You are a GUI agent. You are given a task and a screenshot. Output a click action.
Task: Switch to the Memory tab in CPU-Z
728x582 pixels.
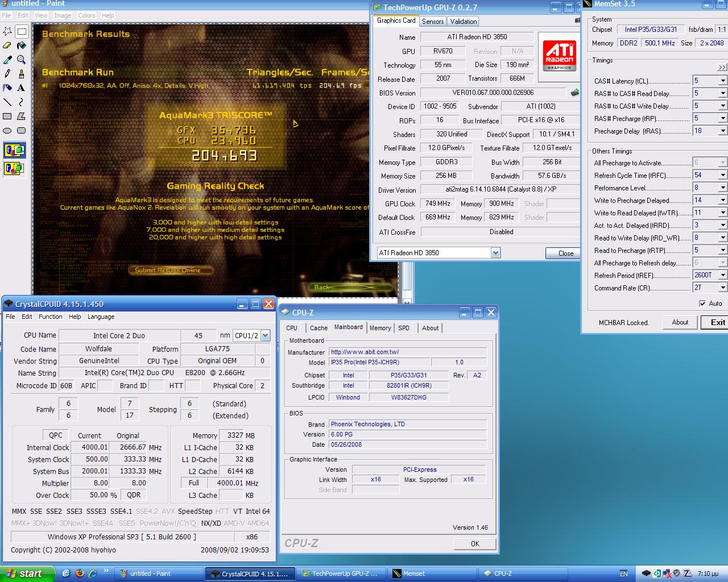click(x=380, y=328)
